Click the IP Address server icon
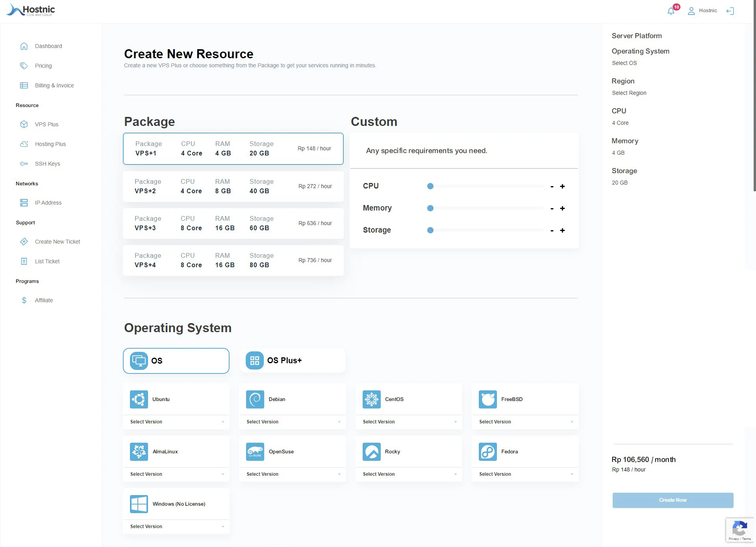The image size is (756, 547). [24, 203]
